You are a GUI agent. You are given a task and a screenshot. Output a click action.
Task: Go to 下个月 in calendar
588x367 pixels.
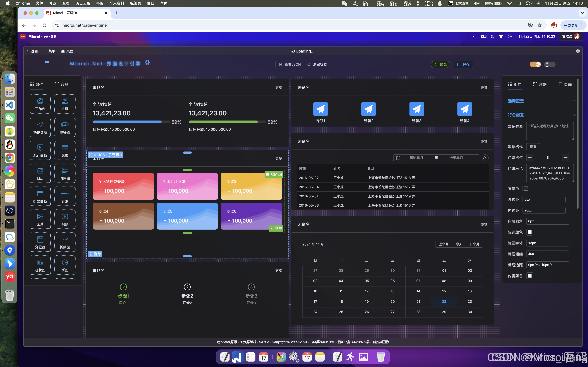coord(474,244)
